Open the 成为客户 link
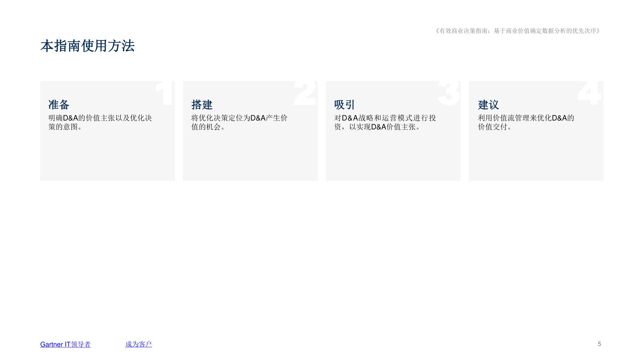Viewport: 644px width, 362px height. pos(139,344)
